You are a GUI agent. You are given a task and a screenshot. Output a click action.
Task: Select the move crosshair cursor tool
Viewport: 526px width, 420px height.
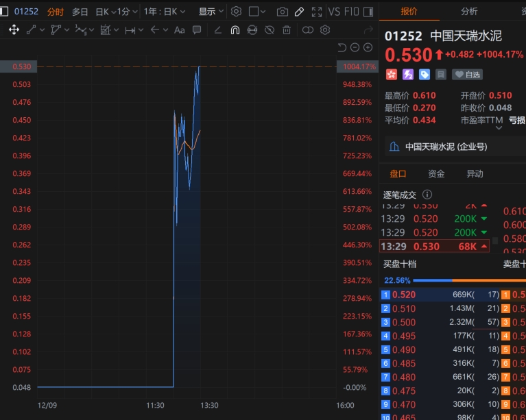click(13, 30)
